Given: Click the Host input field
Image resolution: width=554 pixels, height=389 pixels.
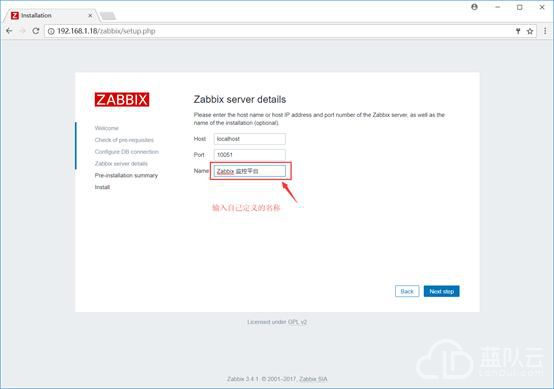Looking at the screenshot, I should click(249, 139).
